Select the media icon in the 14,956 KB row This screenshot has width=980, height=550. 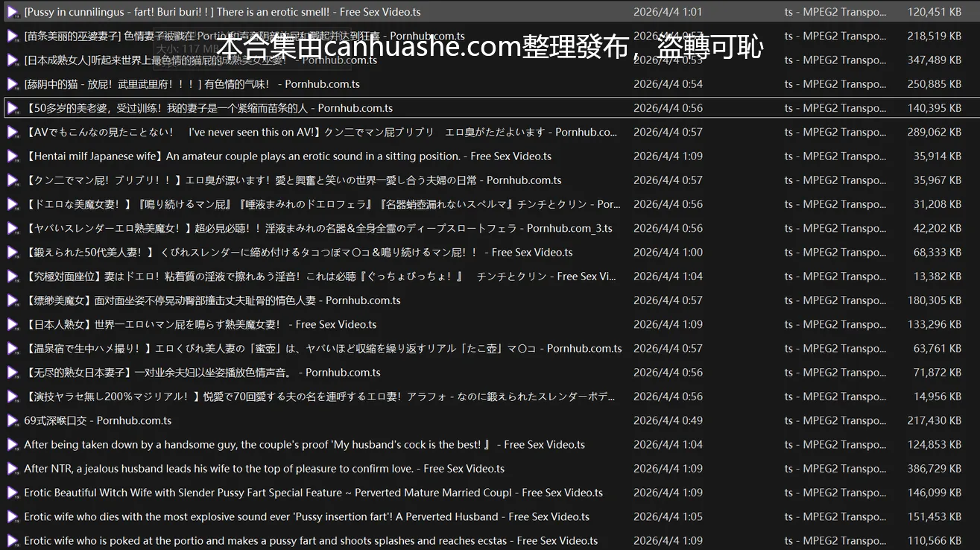tap(13, 396)
